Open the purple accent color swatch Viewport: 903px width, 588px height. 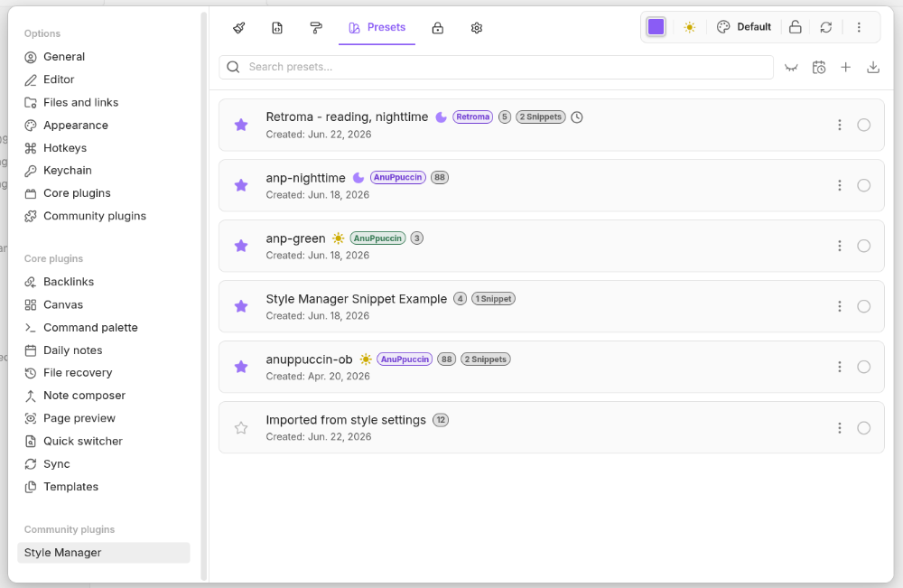(656, 26)
